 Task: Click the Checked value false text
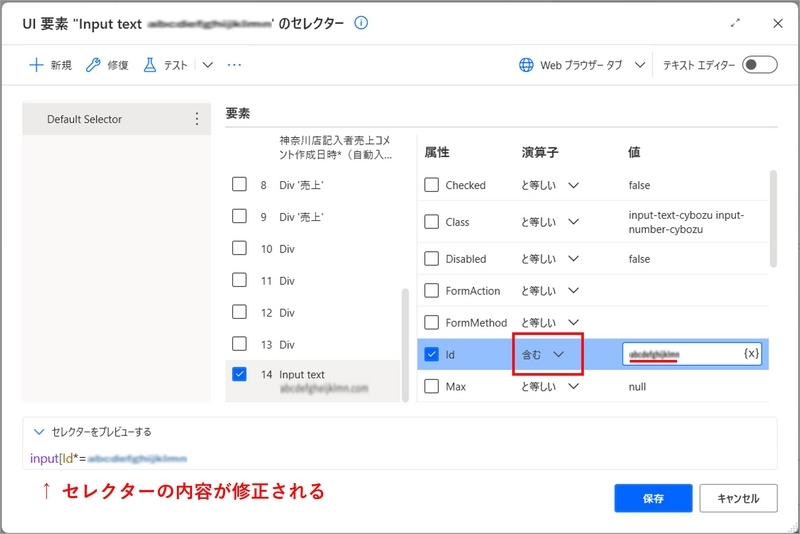pos(639,185)
